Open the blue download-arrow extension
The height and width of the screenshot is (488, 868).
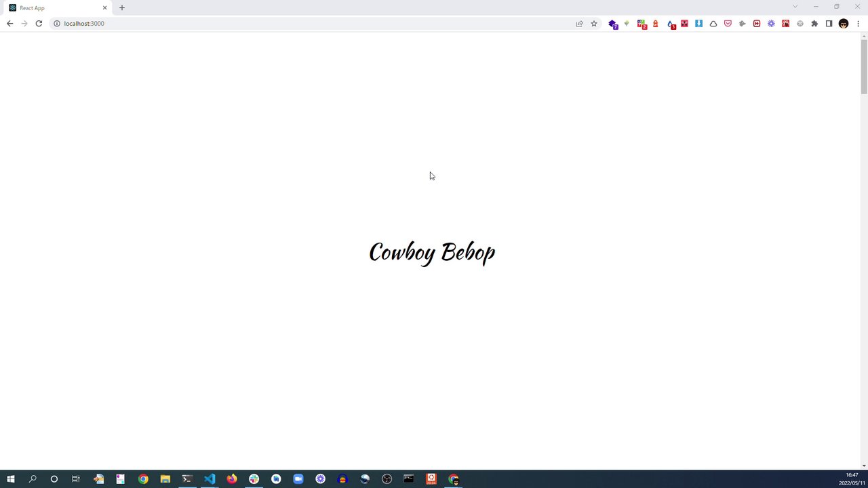tap(698, 24)
